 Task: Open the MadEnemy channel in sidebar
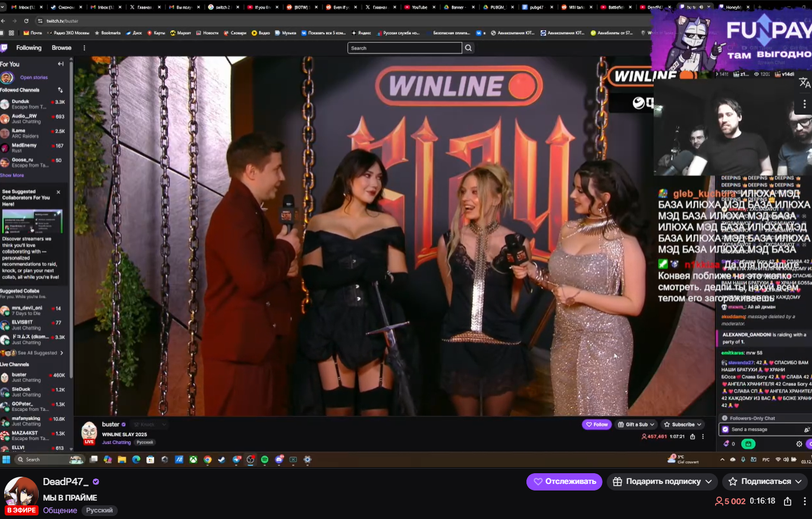[x=33, y=148]
